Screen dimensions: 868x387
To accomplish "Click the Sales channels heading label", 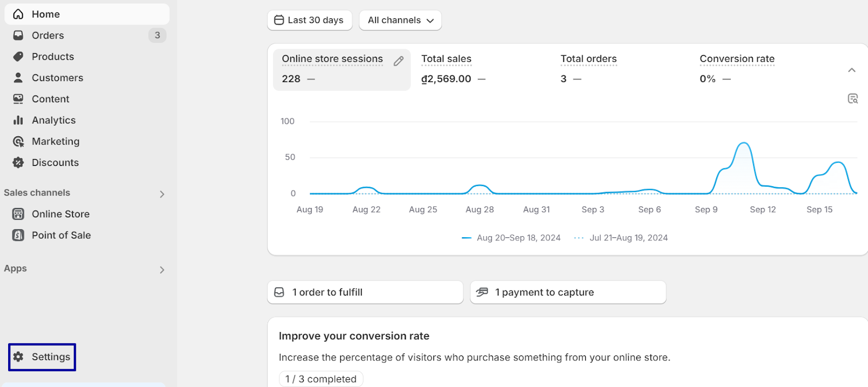I will tap(37, 193).
